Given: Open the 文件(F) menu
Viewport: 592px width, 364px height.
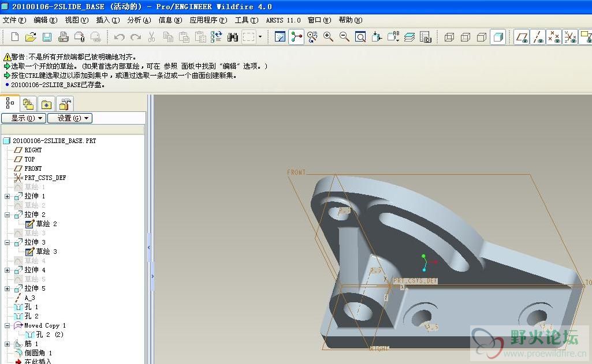Looking at the screenshot, I should click(14, 20).
